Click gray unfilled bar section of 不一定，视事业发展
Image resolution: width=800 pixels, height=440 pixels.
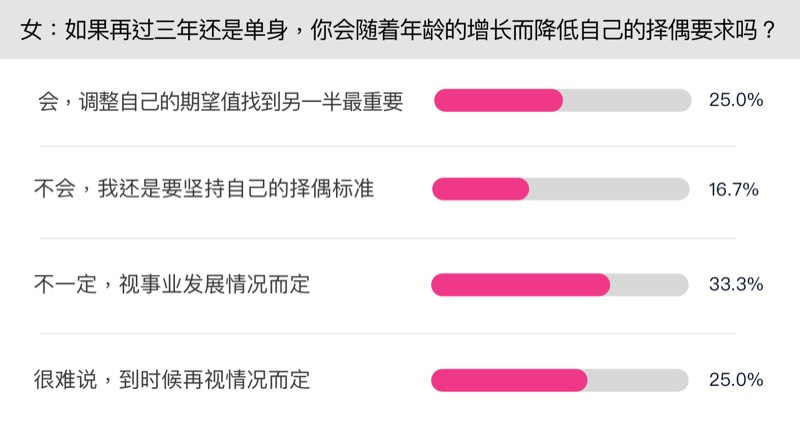[650, 285]
